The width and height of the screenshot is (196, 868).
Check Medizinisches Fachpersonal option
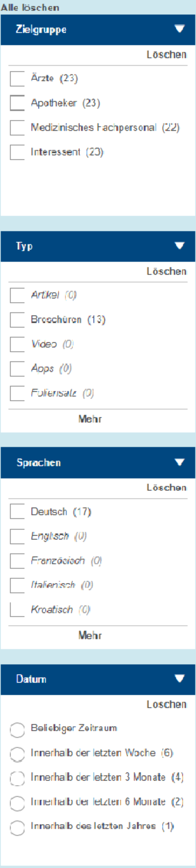[x=17, y=128]
